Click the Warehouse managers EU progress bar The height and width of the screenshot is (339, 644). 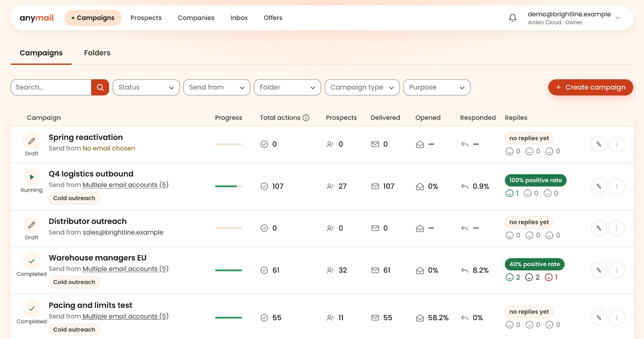[x=229, y=270]
